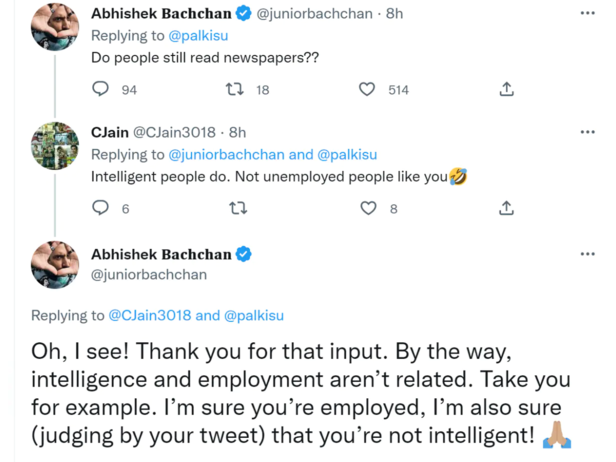Open @palkisu profile from the first reply line
This screenshot has height=462, width=616.
click(x=194, y=37)
